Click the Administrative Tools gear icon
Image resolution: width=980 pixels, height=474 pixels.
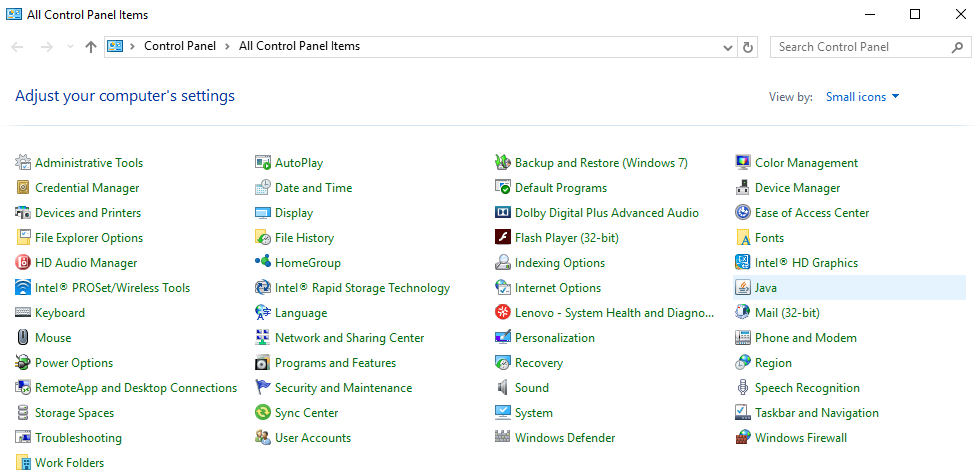(23, 163)
